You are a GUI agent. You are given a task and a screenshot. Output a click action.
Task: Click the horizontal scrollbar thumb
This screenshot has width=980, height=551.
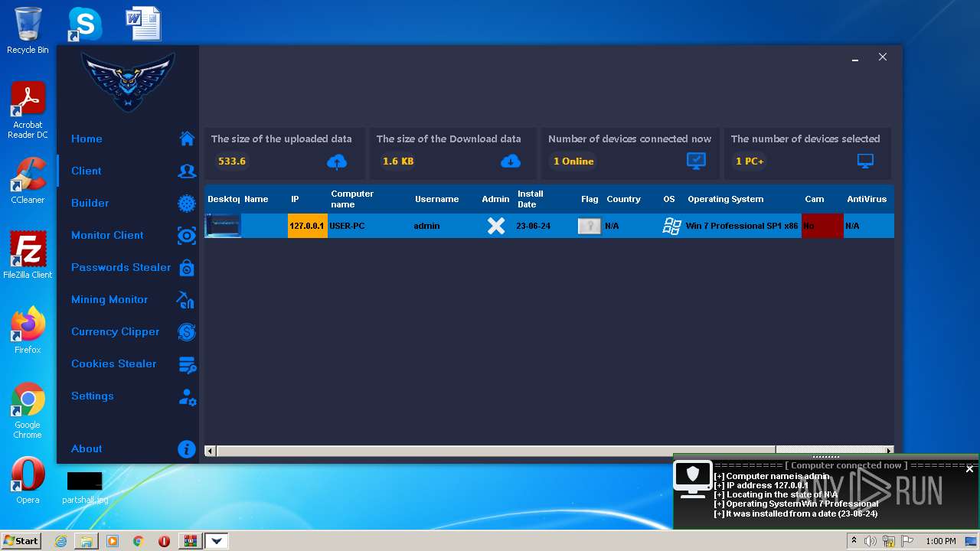496,451
